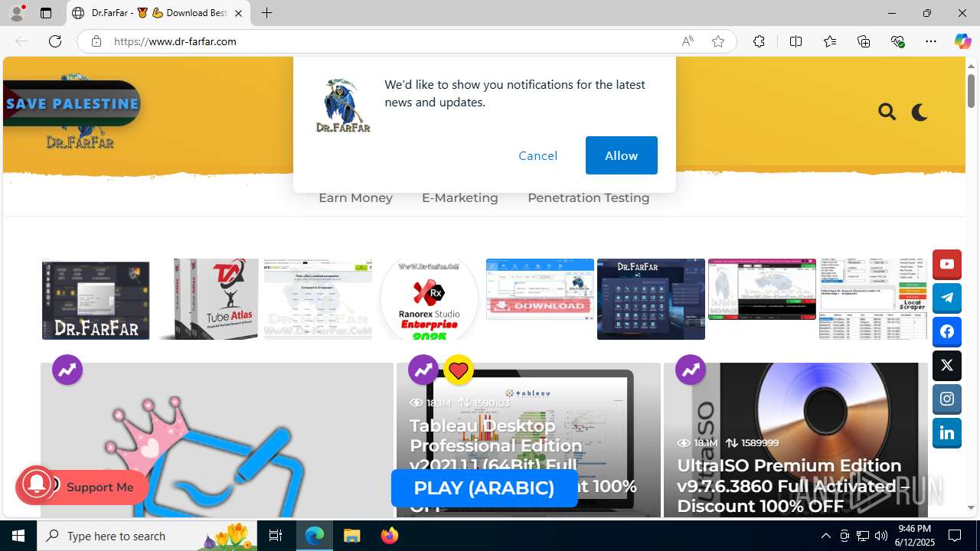
Task: Open the YouTube social sidebar icon
Action: 947,265
